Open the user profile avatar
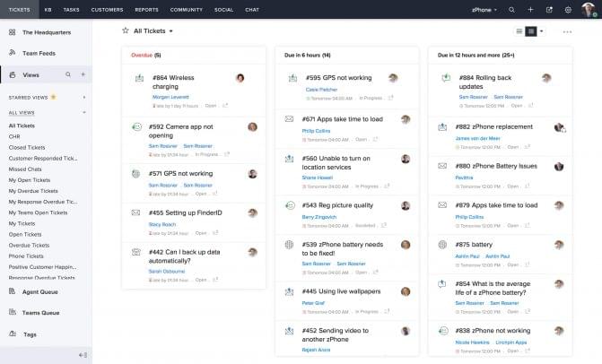This screenshot has width=602, height=364. coord(589,9)
